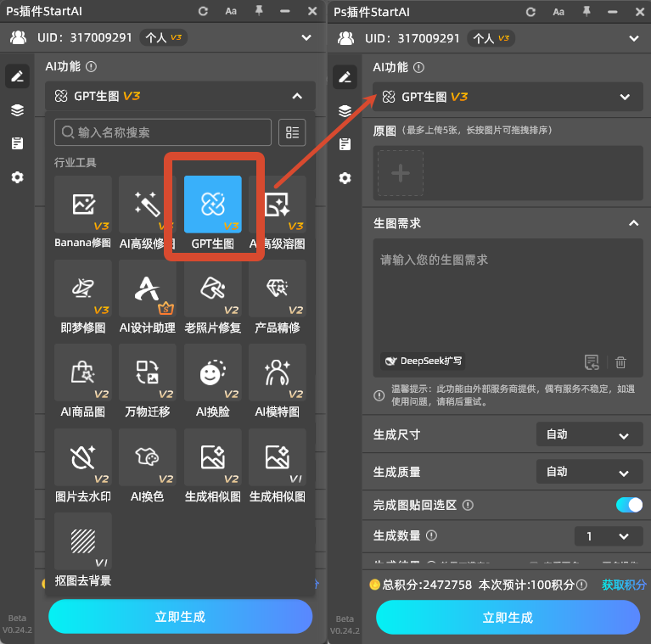Expand the account dropdown chevron in left panel
The image size is (651, 644).
pos(306,38)
